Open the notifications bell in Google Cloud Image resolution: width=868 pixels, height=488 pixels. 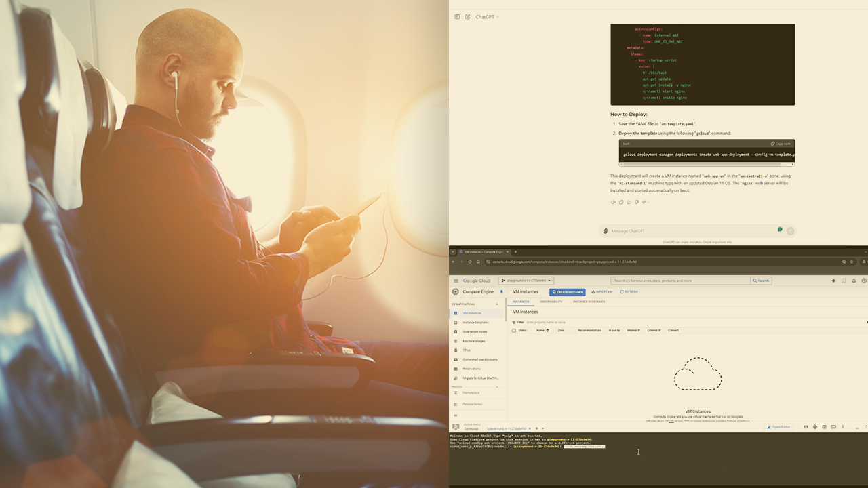(x=854, y=281)
